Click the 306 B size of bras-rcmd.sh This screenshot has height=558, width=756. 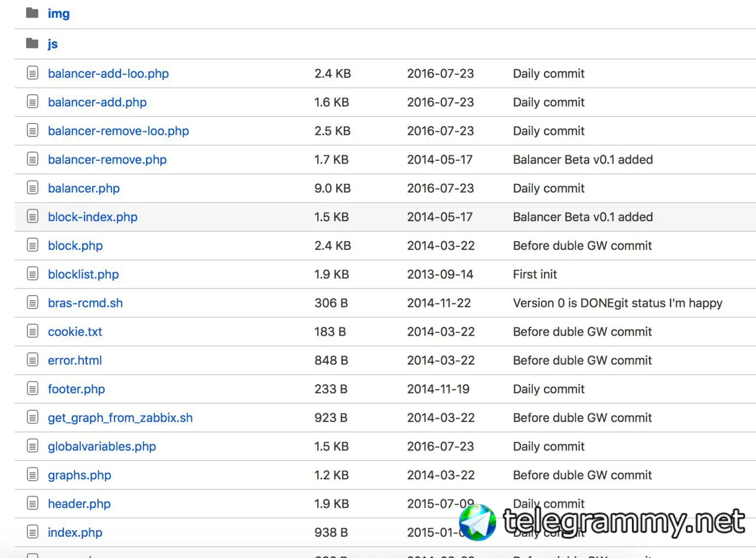(x=331, y=303)
